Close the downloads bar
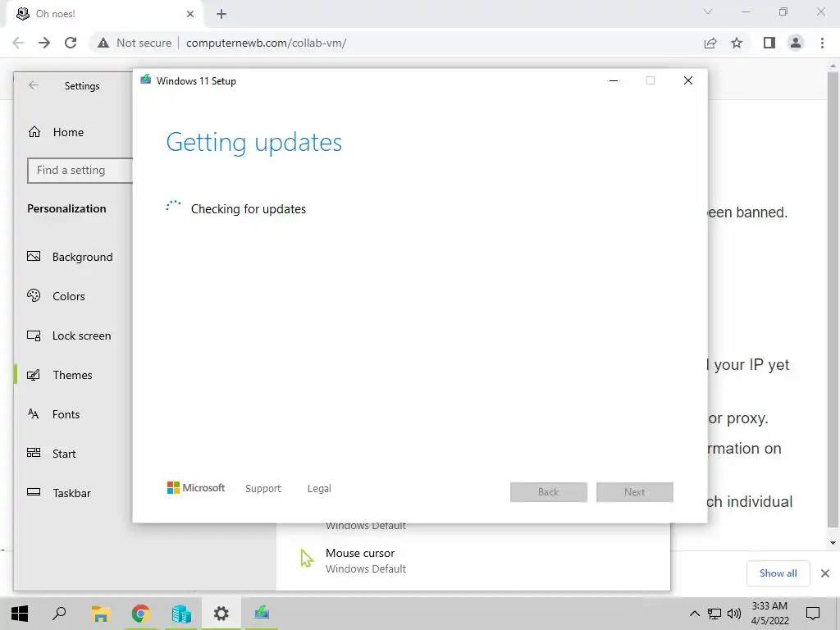The width and height of the screenshot is (840, 630). click(x=825, y=573)
